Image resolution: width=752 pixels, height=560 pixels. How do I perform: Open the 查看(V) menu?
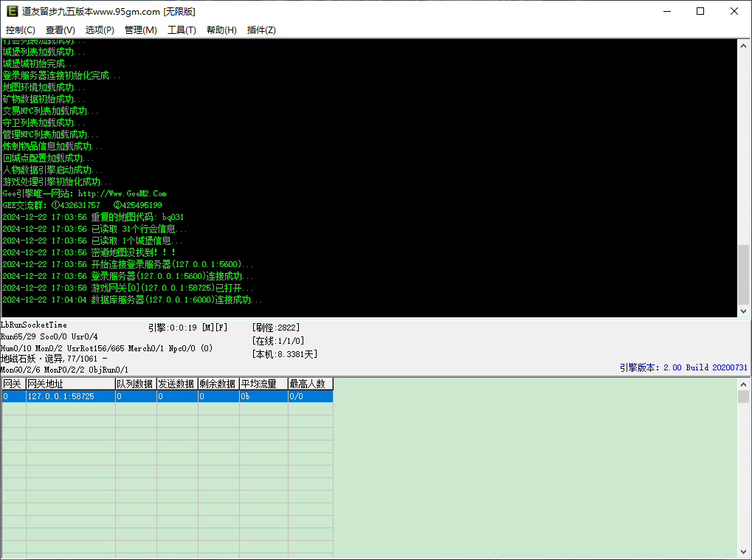(60, 30)
